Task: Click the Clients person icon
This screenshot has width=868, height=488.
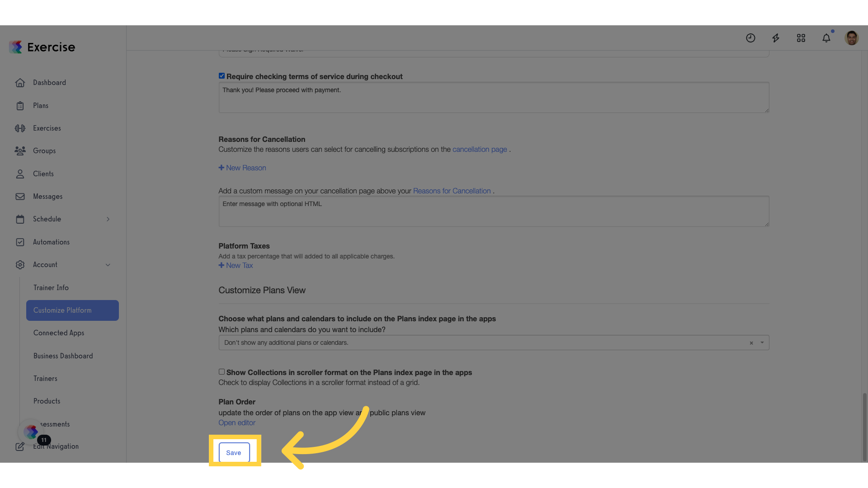Action: tap(20, 174)
